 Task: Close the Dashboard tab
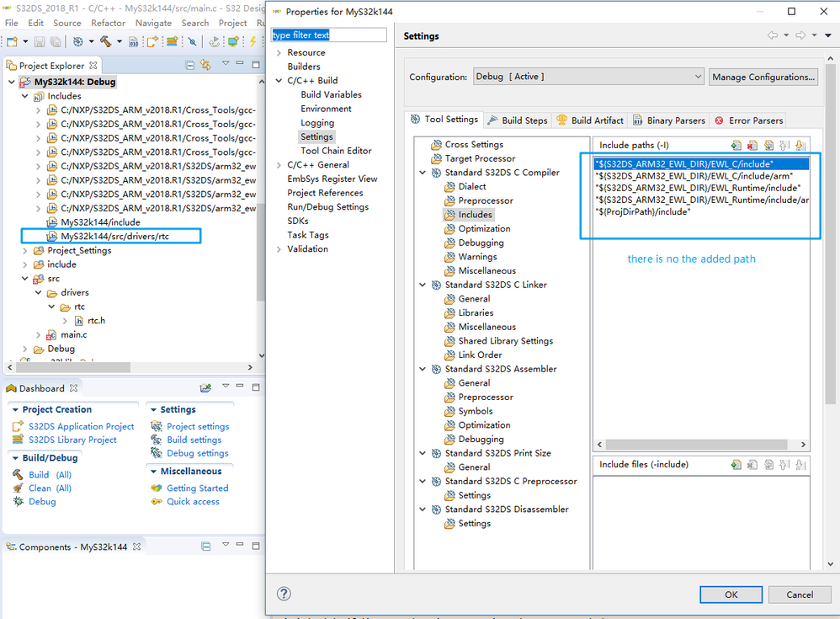[x=73, y=388]
